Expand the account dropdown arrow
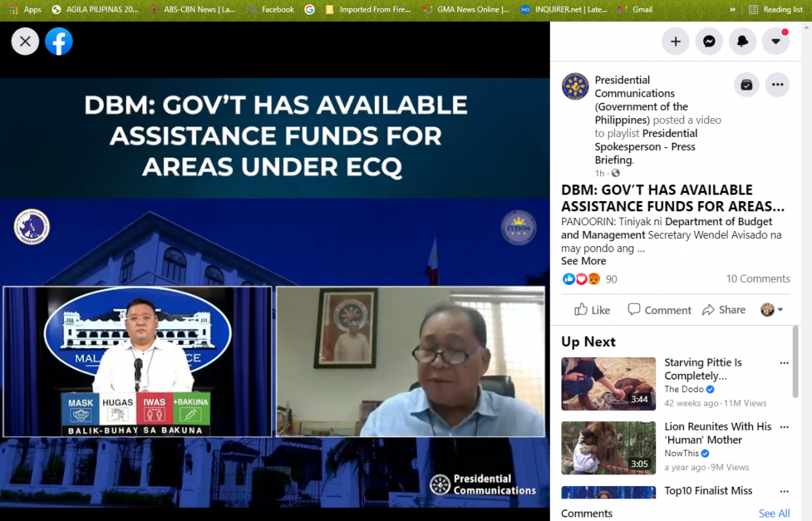 (x=776, y=42)
